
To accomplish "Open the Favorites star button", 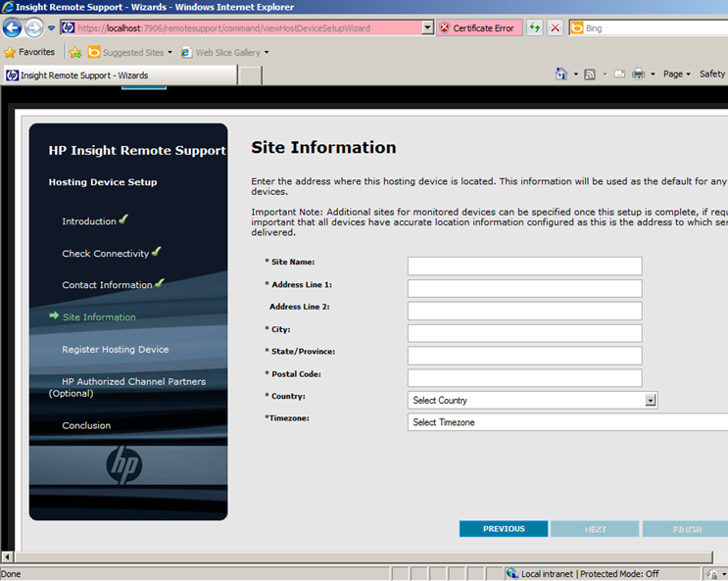I will tap(29, 52).
